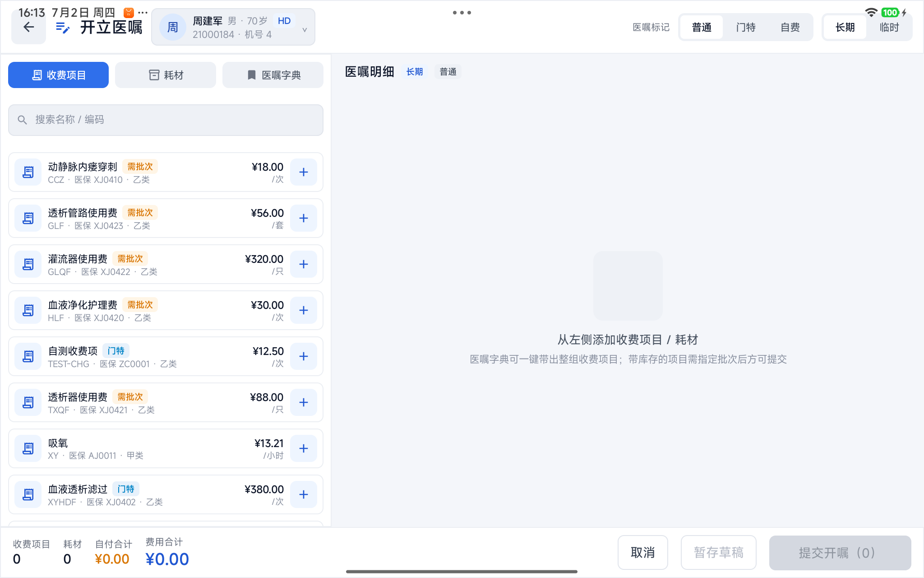Switch to 临时 order type

[x=889, y=27]
